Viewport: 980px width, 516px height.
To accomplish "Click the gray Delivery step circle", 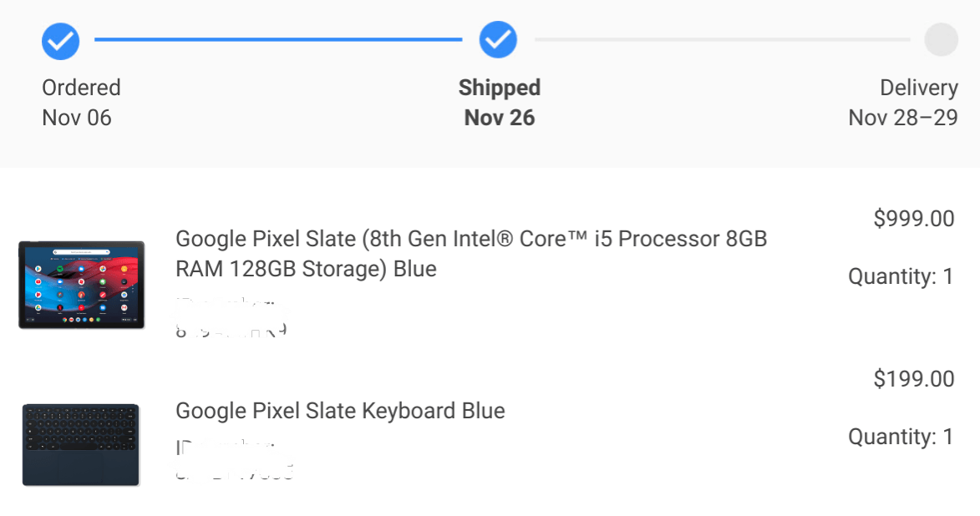I will pos(941,40).
